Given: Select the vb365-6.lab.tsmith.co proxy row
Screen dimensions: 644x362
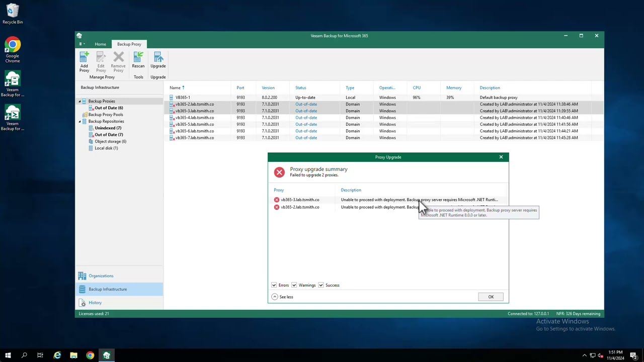Looking at the screenshot, I should tap(383, 131).
